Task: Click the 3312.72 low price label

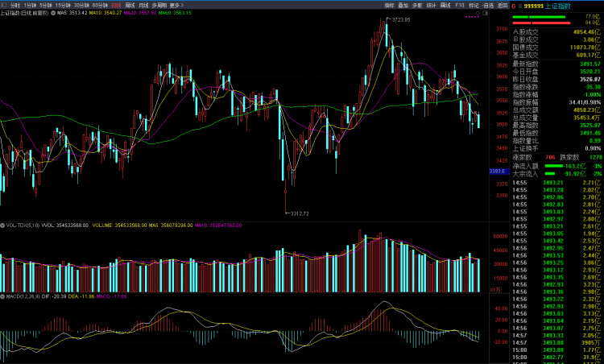Action: (300, 213)
